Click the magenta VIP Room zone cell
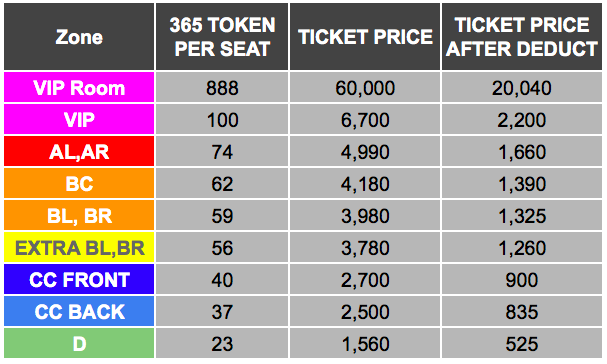The width and height of the screenshot is (607, 364). [79, 88]
